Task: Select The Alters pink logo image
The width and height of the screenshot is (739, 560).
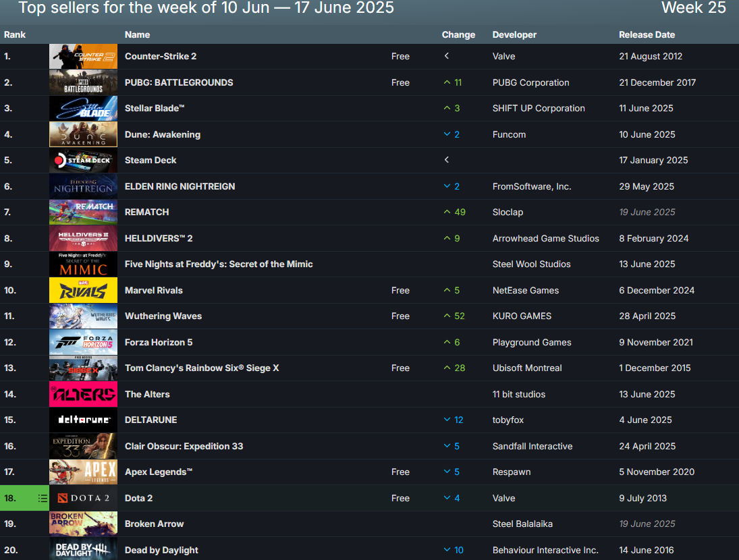Action: coord(83,394)
